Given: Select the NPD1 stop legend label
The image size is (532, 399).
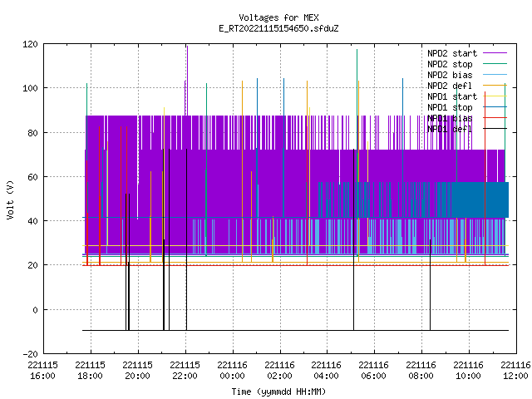Looking at the screenshot, I should click(450, 107).
